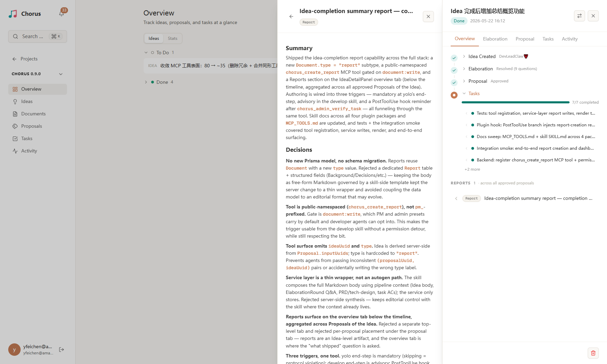Click the chevron before Tests task row
The width and height of the screenshot is (607, 364).
[466, 113]
